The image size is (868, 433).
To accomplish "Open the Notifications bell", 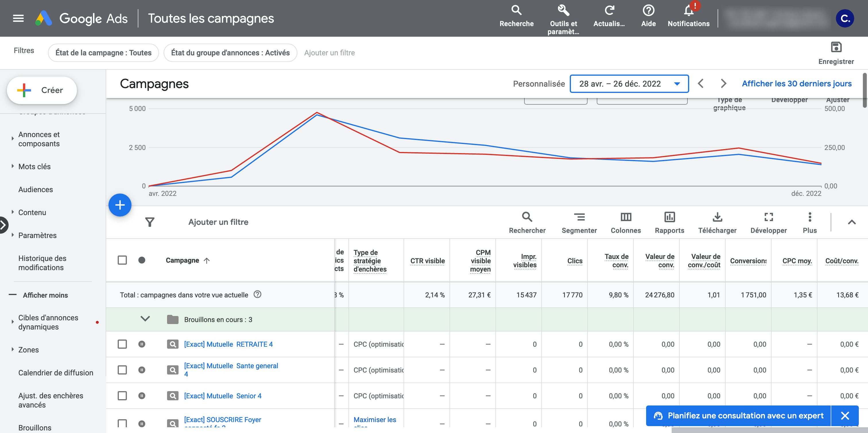I will click(688, 11).
